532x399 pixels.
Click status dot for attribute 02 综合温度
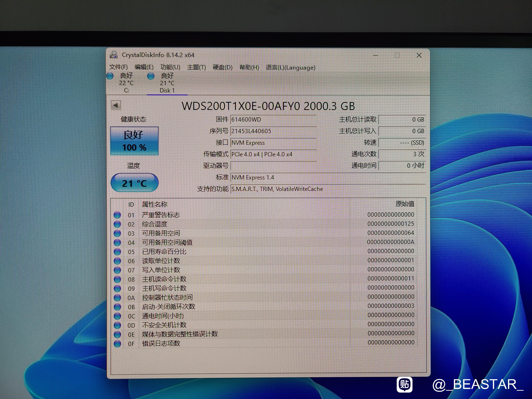pyautogui.click(x=117, y=224)
